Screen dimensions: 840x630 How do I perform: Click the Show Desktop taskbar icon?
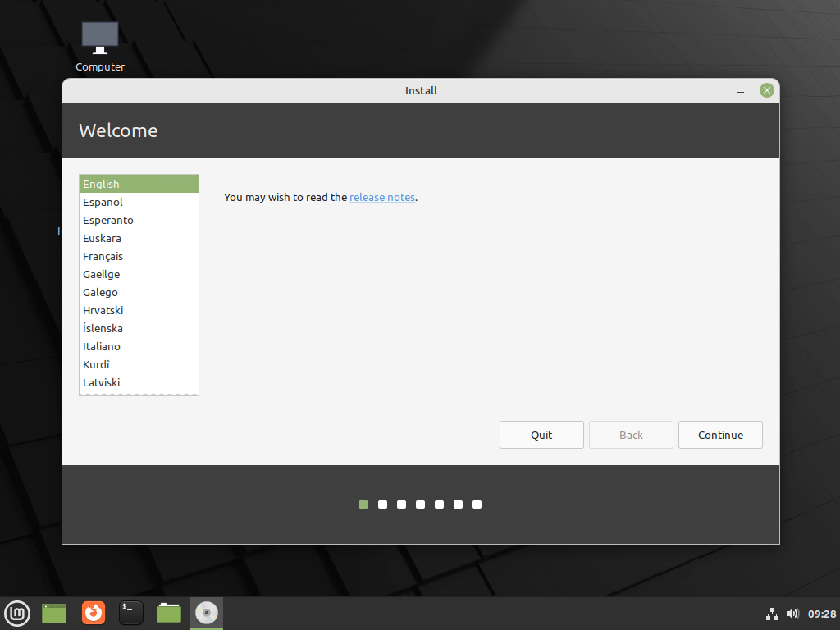click(54, 613)
